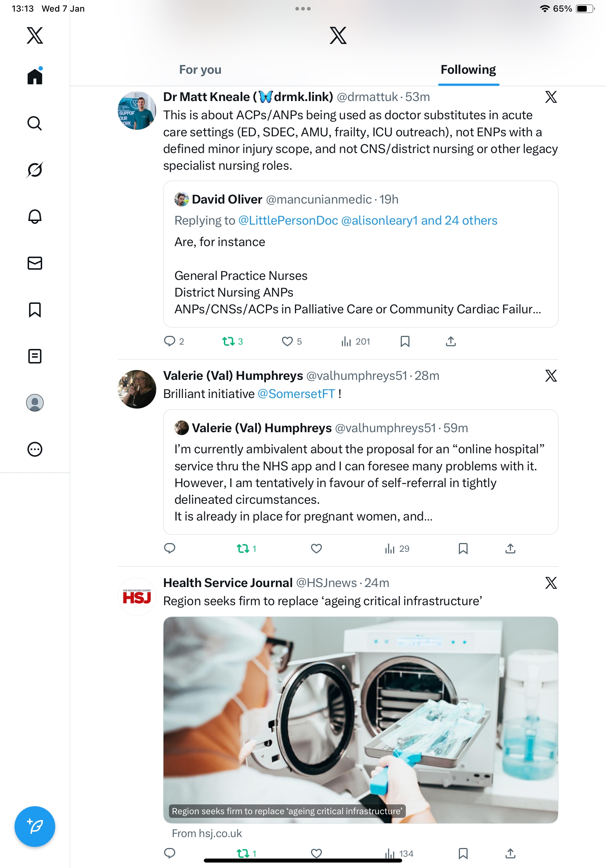Open Grok from the sidebar
The height and width of the screenshot is (868, 606).
point(35,170)
